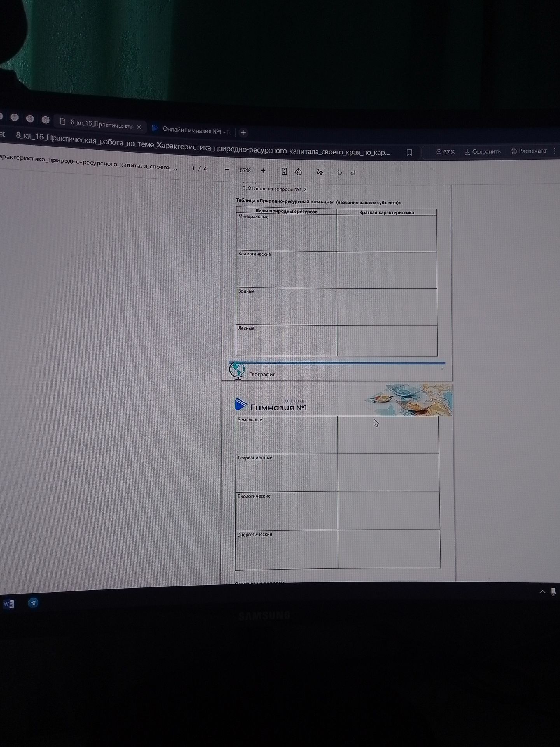Click the 67% zoom level field
This screenshot has height=747, width=560.
(x=245, y=170)
